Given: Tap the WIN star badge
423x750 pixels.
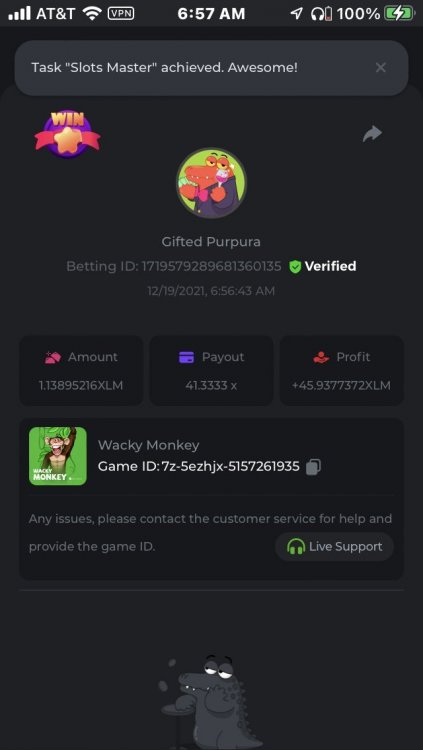Looking at the screenshot, I should pos(67,134).
